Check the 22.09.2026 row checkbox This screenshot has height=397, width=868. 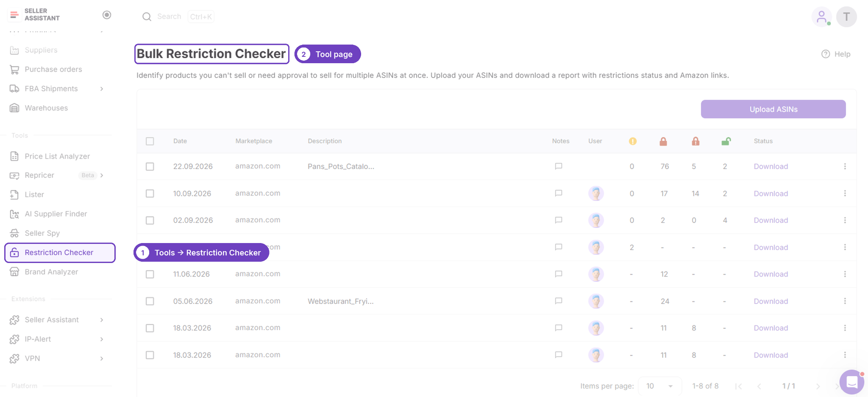(150, 167)
